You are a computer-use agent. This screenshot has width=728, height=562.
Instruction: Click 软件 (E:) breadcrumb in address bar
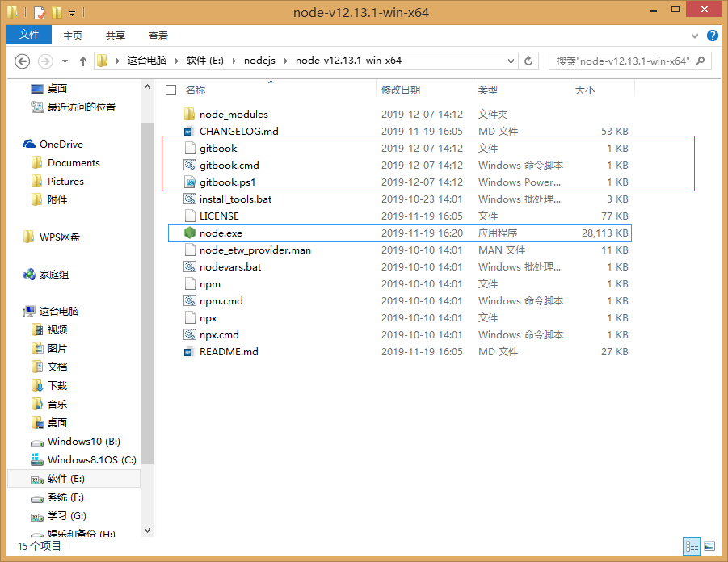point(204,61)
